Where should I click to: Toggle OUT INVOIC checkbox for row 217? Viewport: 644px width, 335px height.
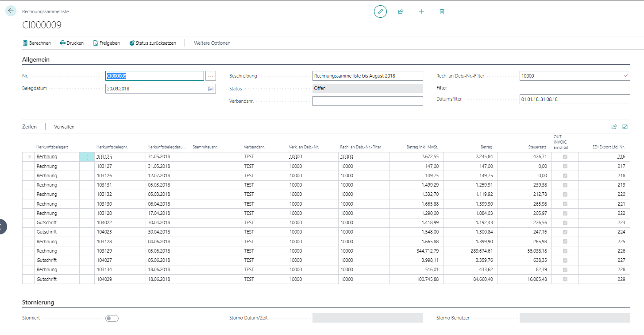(x=565, y=166)
